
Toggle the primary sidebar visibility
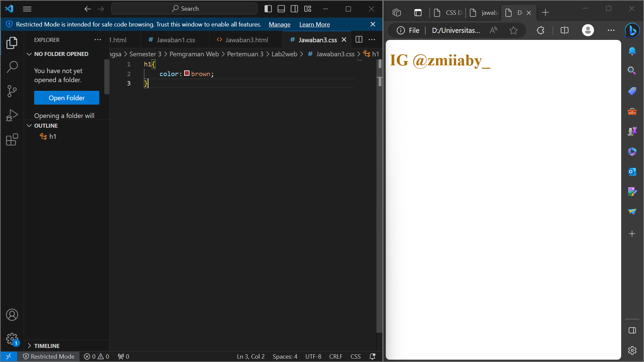268,9
